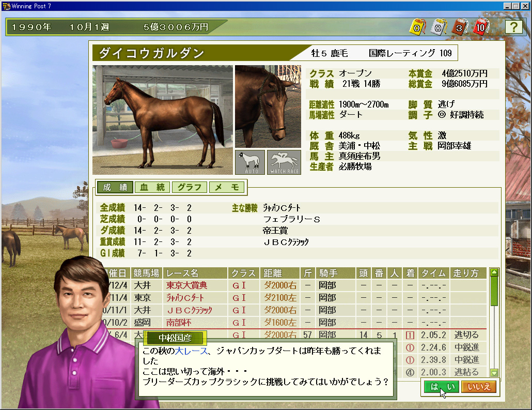Click the race list scroll up arrow
532x410 pixels.
pos(494,272)
